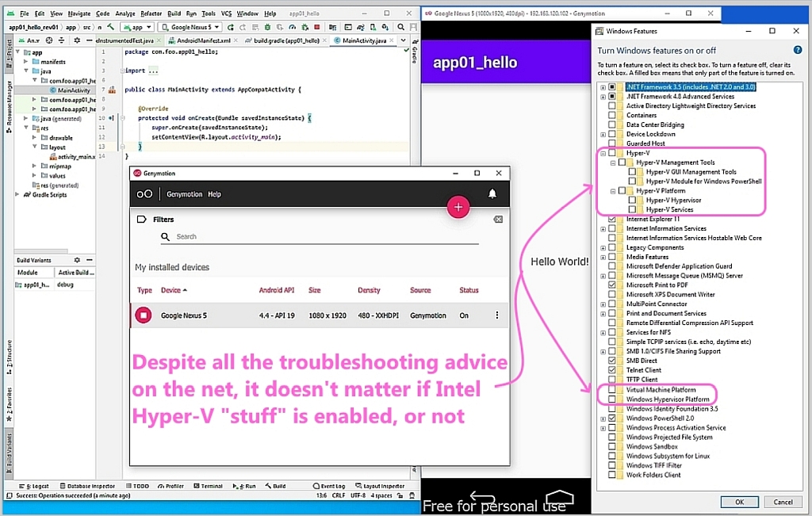
Task: Open the Profiler tool window
Action: (171, 486)
